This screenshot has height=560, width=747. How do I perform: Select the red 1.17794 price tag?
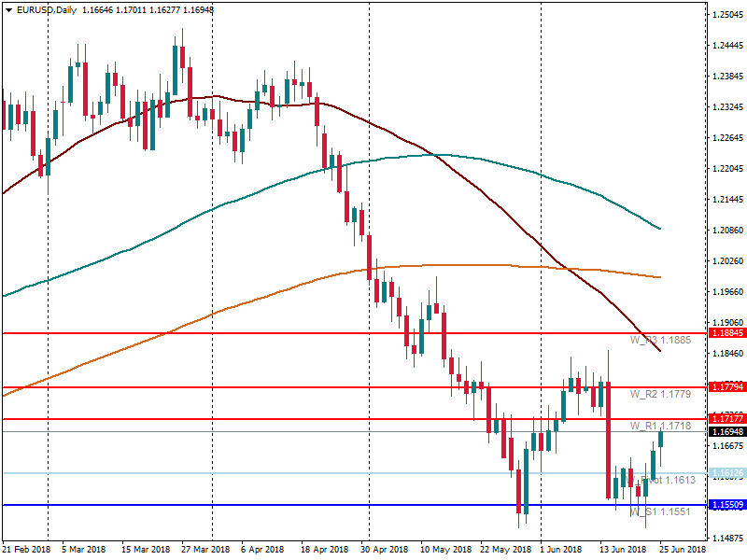727,386
